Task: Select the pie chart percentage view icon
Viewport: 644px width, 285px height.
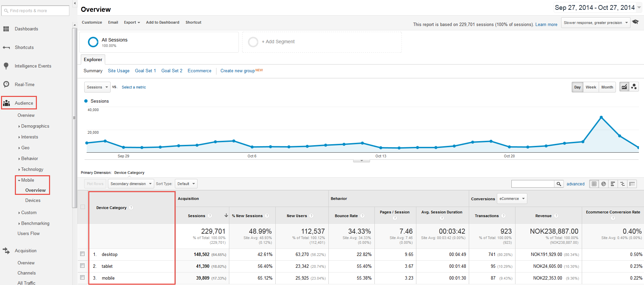Action: 603,184
